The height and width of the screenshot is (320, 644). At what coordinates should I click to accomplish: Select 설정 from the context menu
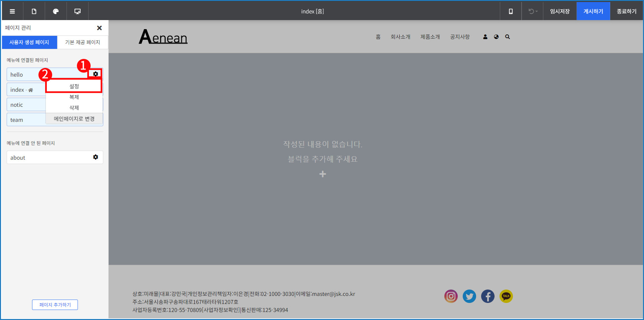[x=74, y=86]
